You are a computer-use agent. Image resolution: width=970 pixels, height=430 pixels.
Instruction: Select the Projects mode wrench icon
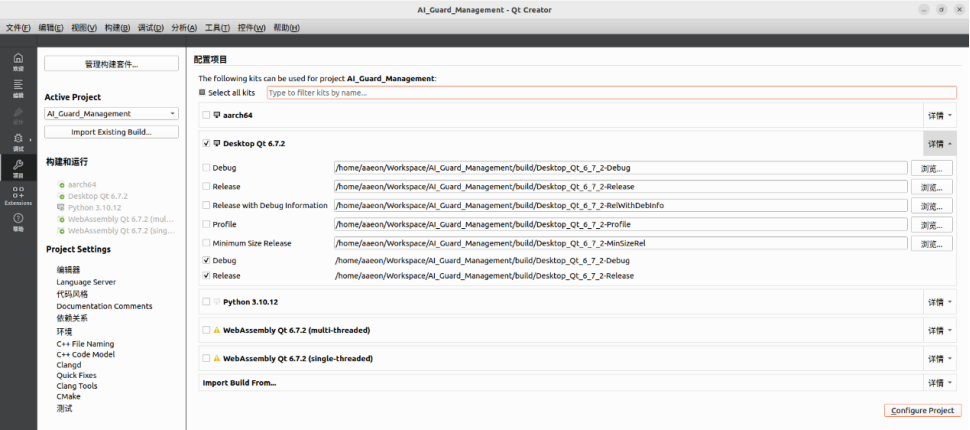[18, 165]
